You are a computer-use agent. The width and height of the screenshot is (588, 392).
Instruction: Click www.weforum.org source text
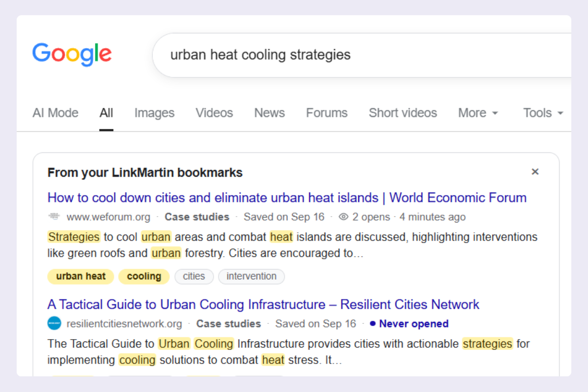click(108, 217)
